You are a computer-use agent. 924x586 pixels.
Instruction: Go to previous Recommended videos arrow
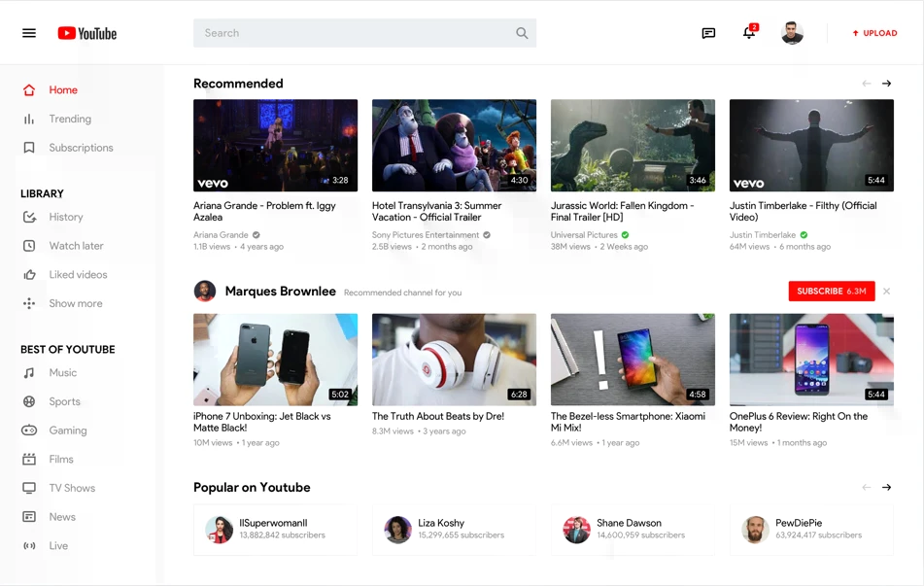[867, 84]
